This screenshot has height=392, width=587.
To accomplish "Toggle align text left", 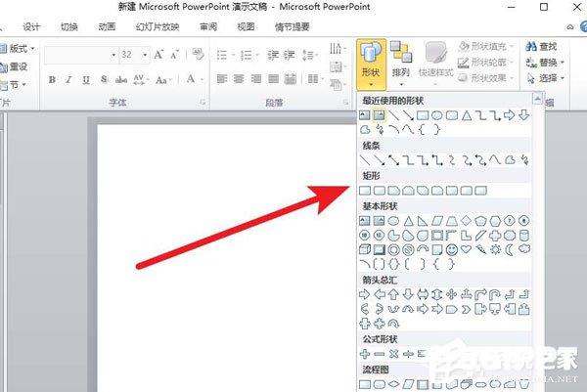I will click(222, 79).
